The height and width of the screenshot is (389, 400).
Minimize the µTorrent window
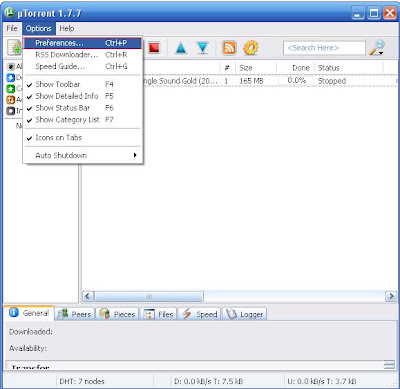click(x=358, y=13)
